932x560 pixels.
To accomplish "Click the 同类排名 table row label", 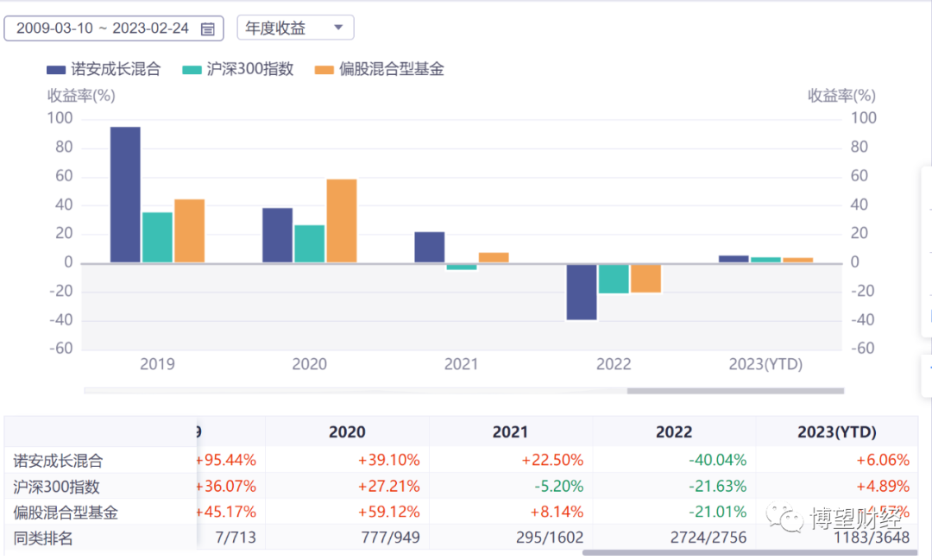I will (x=43, y=538).
